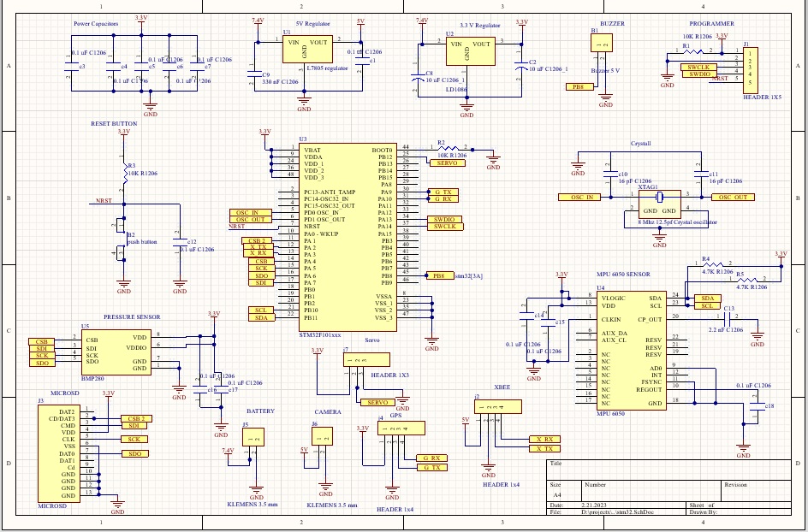This screenshot has width=808, height=532.
Task: Select capacitor C8 at the LD1086 input
Action: pyautogui.click(x=418, y=79)
